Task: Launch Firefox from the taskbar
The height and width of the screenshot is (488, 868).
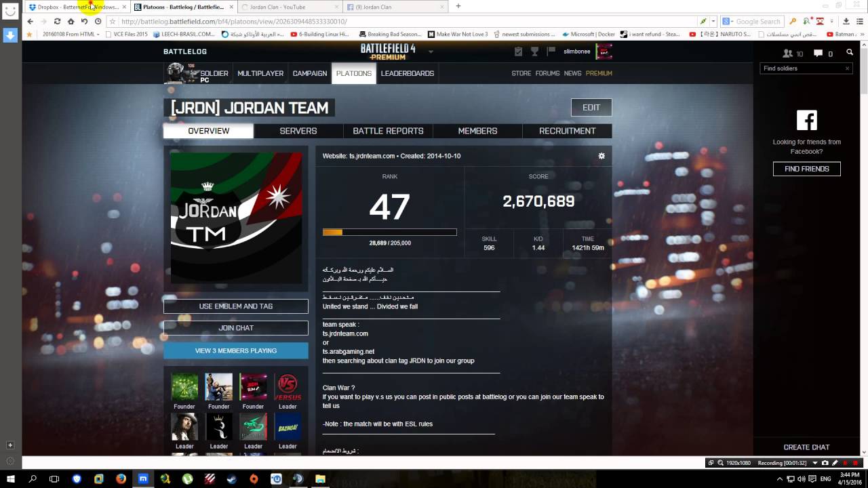Action: (121, 479)
